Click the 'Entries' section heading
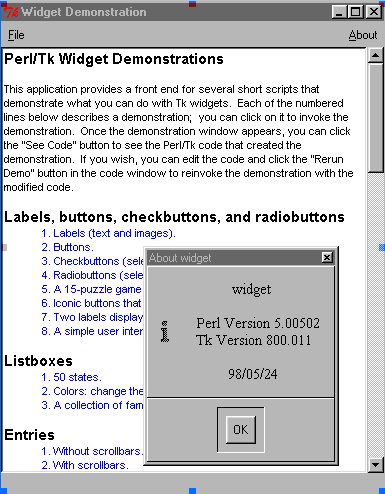The width and height of the screenshot is (385, 494). (29, 435)
